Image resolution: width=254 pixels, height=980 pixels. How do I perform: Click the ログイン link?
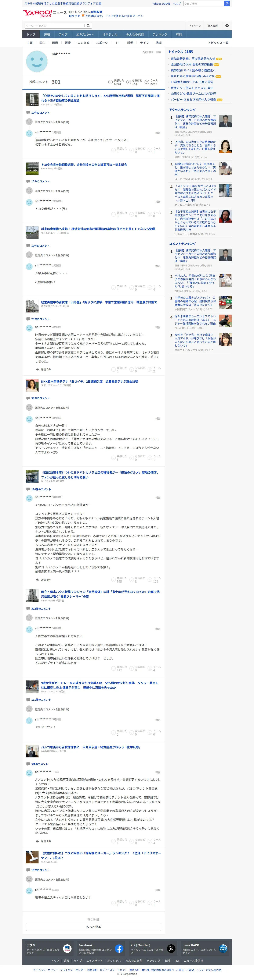[75, 16]
